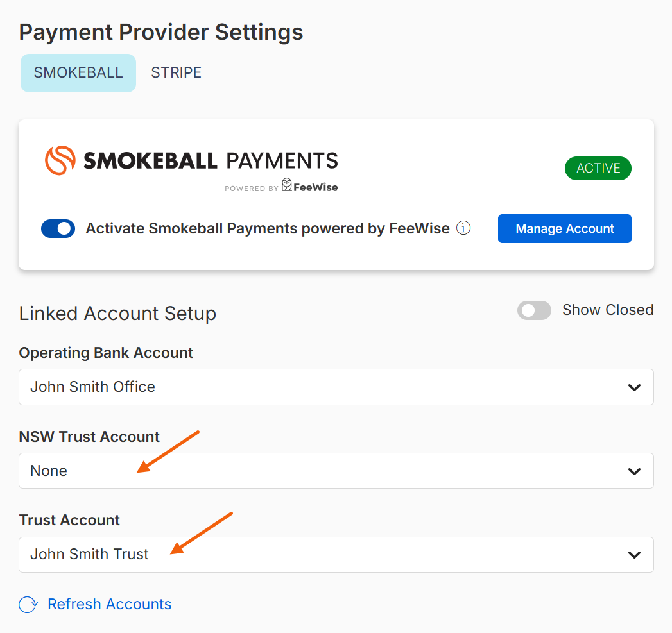Click the NSW Trust Account chevron arrow

coord(634,471)
